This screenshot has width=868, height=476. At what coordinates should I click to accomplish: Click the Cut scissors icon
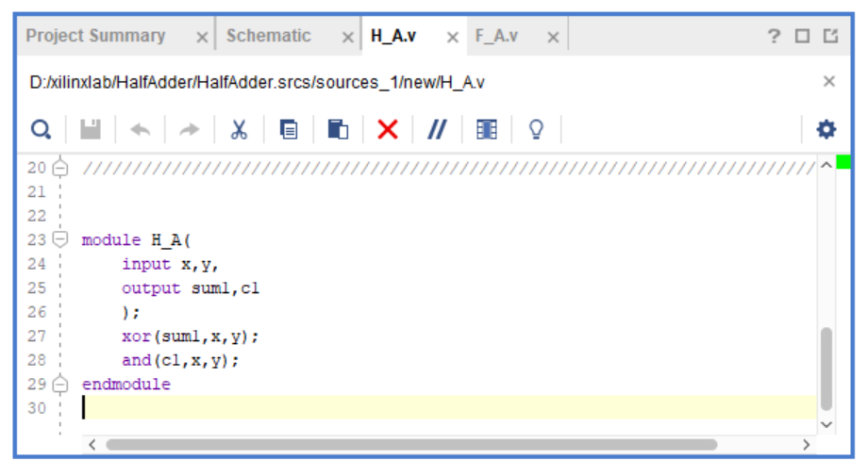point(239,129)
